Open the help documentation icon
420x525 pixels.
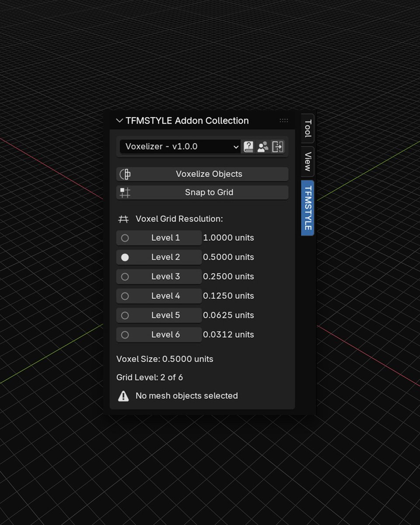tap(248, 147)
